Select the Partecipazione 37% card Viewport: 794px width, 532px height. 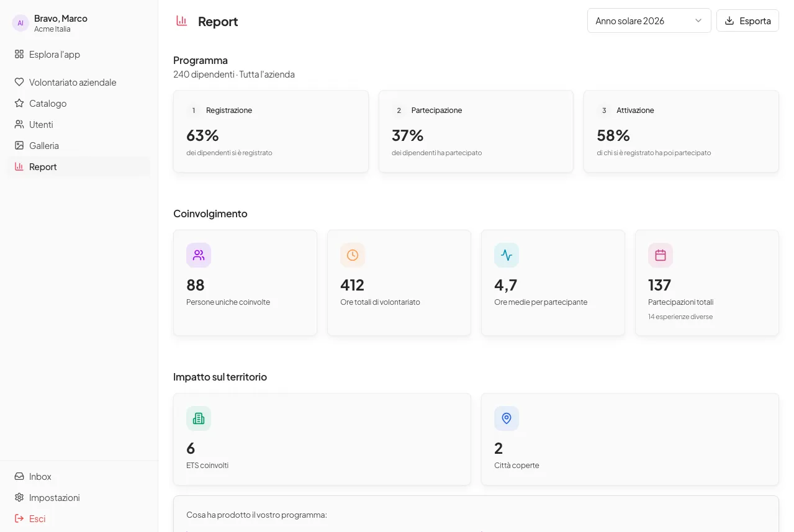coord(476,132)
